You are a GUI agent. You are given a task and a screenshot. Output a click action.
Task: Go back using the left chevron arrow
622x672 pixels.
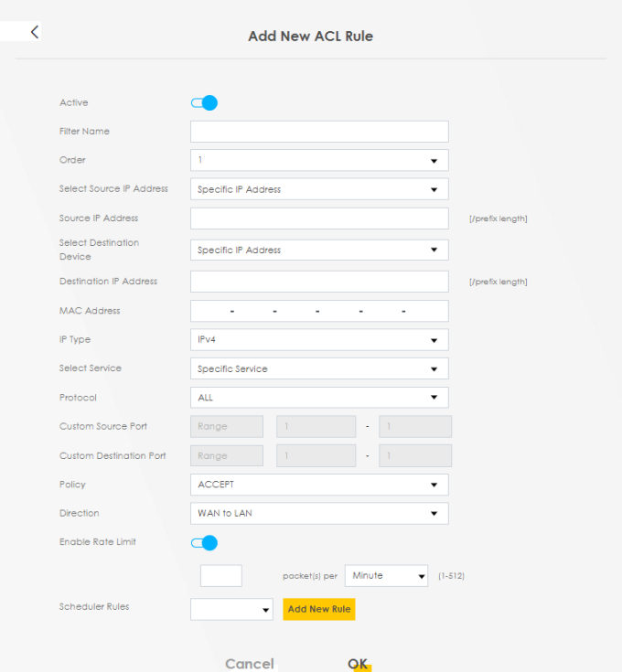pyautogui.click(x=35, y=32)
